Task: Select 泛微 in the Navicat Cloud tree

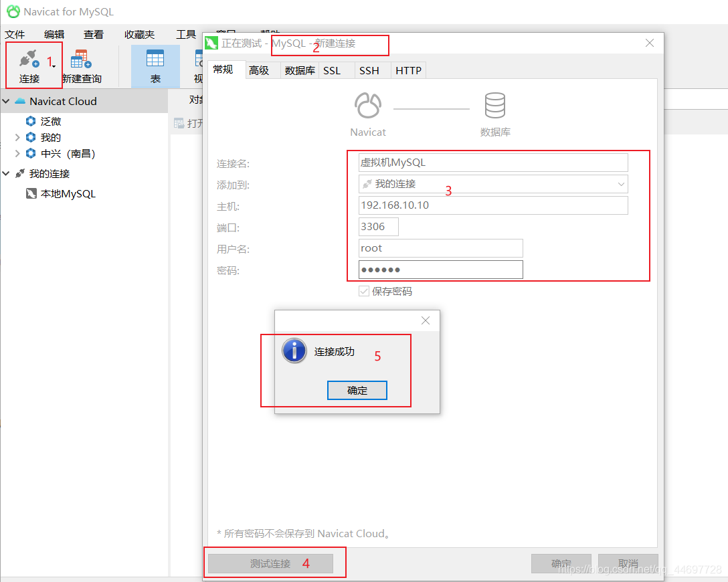Action: [x=51, y=121]
